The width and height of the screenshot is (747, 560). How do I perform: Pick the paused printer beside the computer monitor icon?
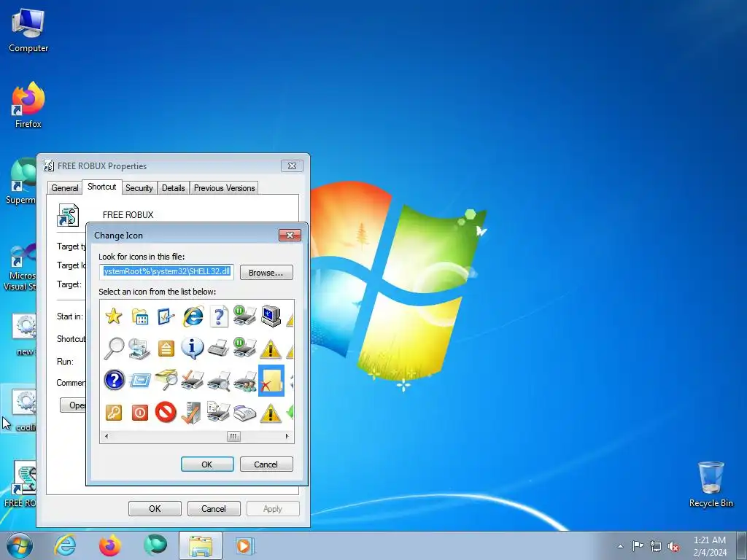click(x=245, y=316)
